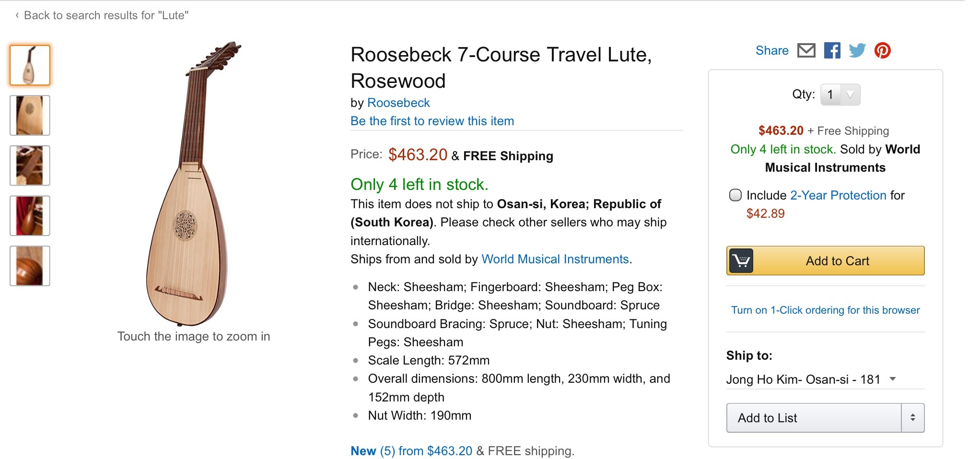Open World Musical Instruments seller page
The width and height of the screenshot is (980, 459).
555,259
